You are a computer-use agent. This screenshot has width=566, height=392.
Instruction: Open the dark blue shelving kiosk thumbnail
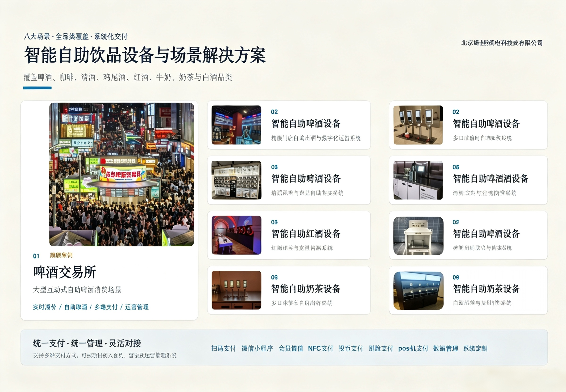418,290
